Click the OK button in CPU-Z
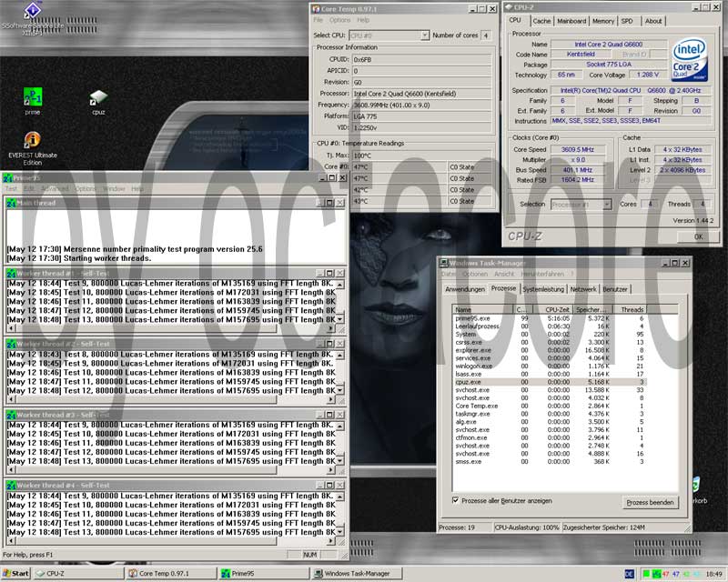The height and width of the screenshot is (582, 728). click(698, 236)
